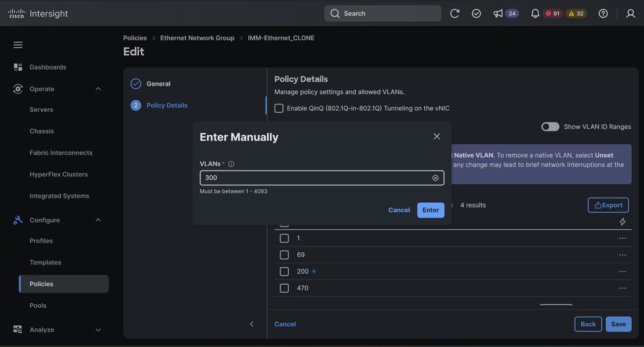Go to the General wizard step

tap(159, 84)
